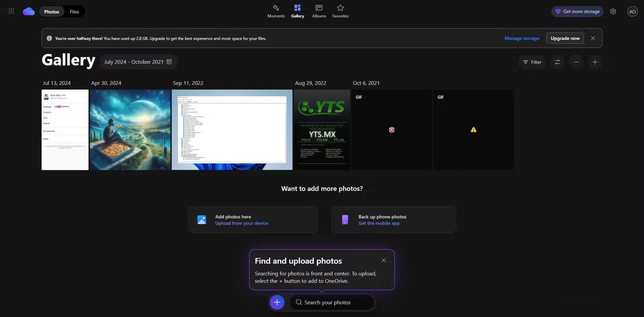This screenshot has height=317, width=644.
Task: Click the Sep 11, 2022 date label
Action: coord(188,83)
